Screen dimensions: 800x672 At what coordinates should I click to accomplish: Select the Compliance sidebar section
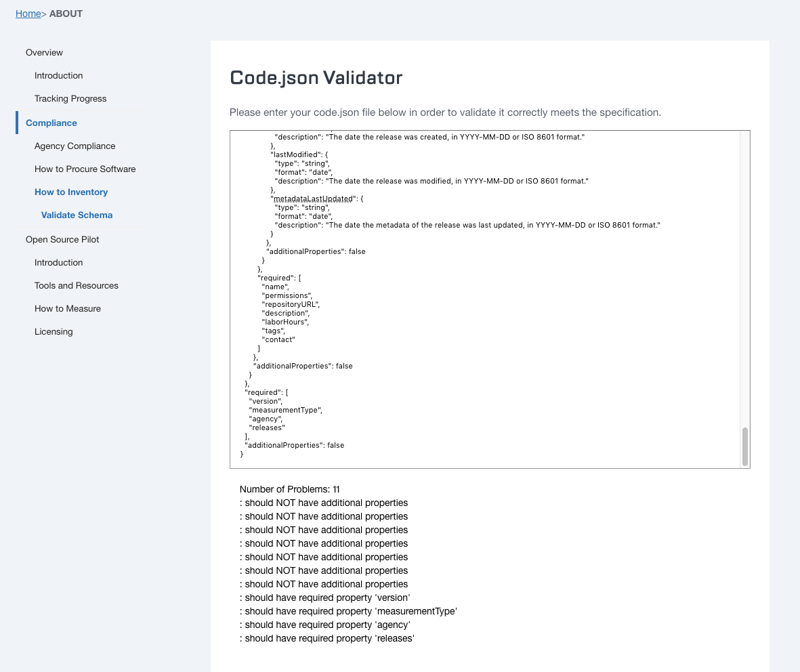(x=51, y=123)
